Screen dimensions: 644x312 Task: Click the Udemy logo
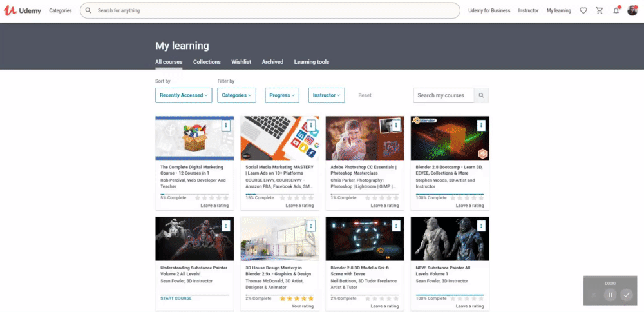pos(23,11)
